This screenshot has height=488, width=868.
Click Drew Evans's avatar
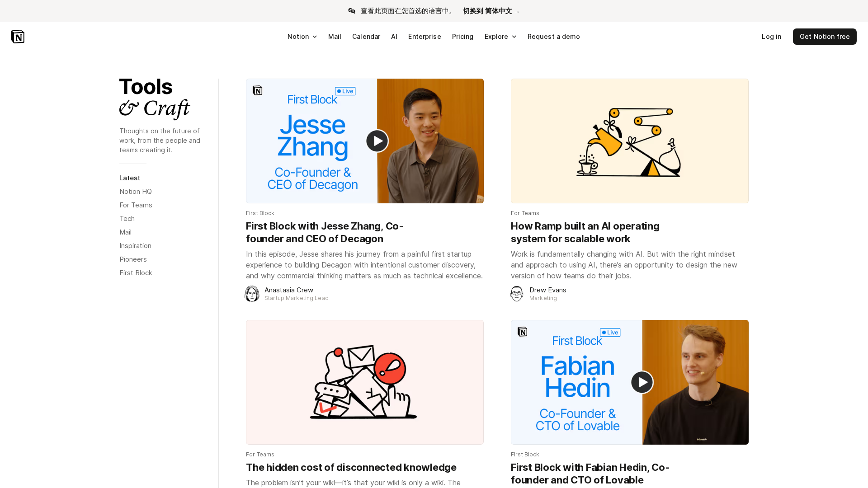517,294
